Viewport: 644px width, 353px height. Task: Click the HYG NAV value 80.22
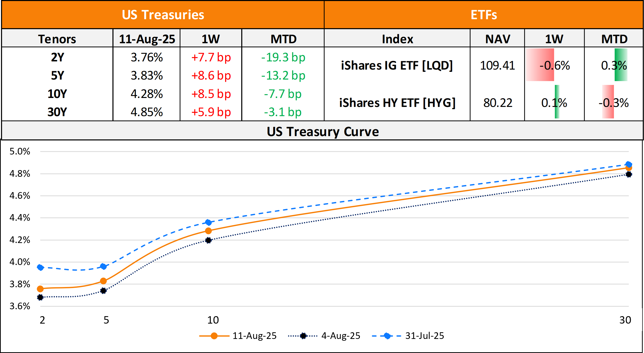[498, 103]
